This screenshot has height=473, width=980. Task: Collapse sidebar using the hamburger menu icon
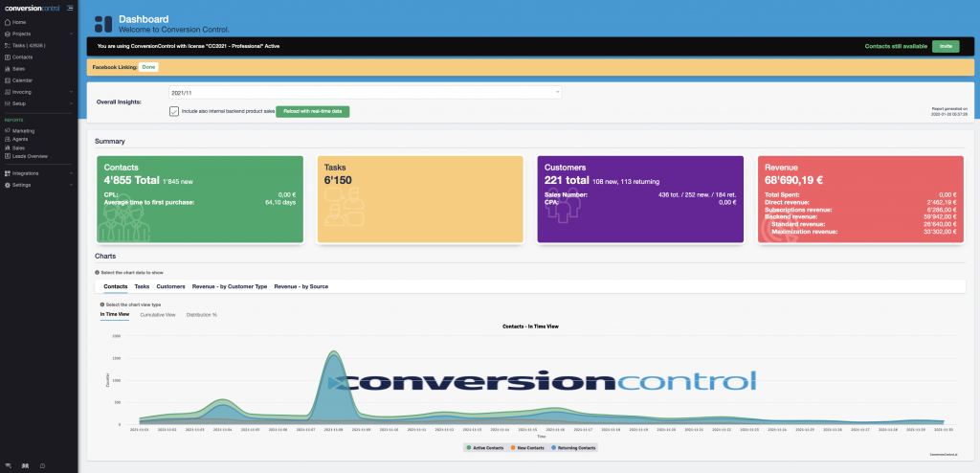pyautogui.click(x=70, y=10)
